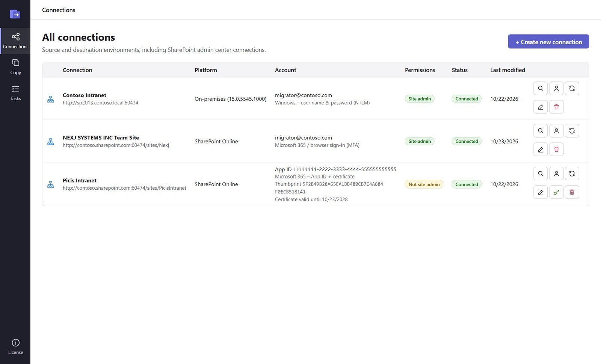Click the search icon for NEXJ SYSTEMS INC Team Site

point(541,131)
